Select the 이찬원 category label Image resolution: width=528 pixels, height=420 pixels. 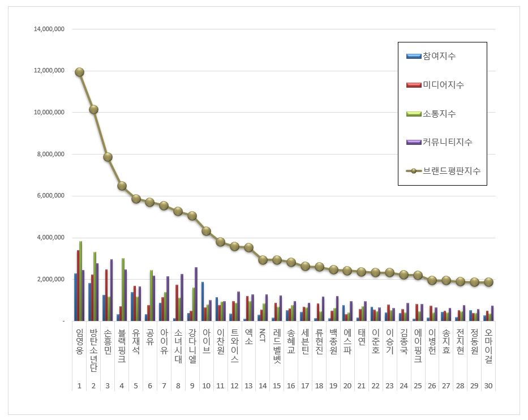click(221, 341)
